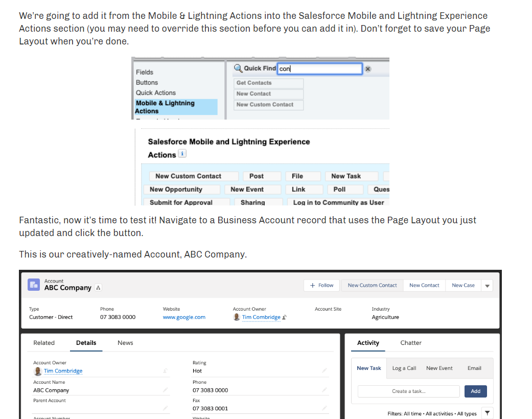Click the Customer - Direct type value
The width and height of the screenshot is (532, 419).
[51, 317]
